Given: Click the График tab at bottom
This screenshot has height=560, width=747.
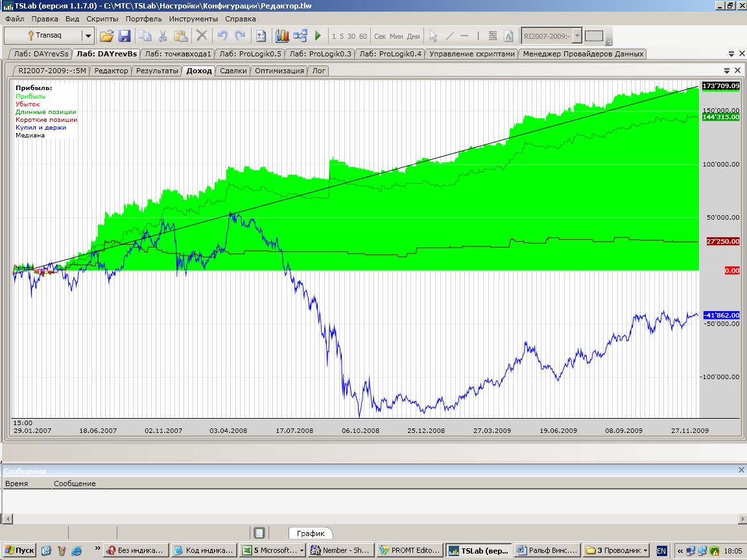Looking at the screenshot, I should tap(311, 533).
